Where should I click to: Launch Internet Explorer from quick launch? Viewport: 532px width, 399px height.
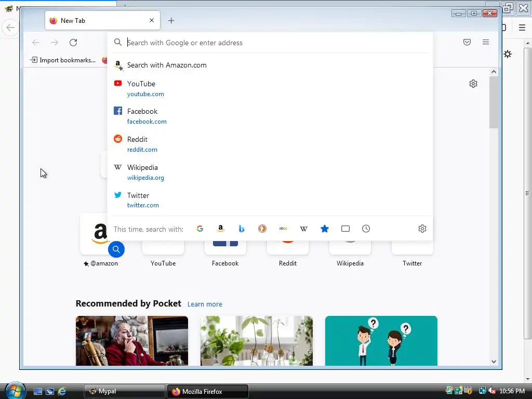pyautogui.click(x=62, y=391)
